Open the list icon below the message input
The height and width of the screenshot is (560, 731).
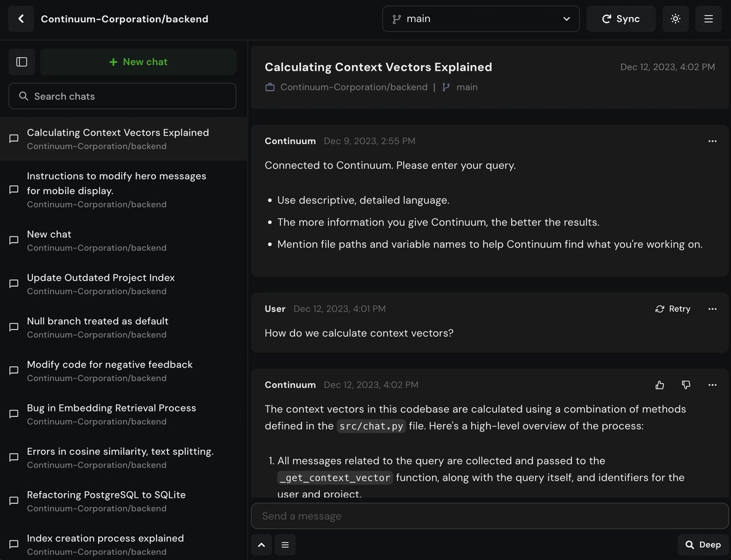tap(285, 545)
